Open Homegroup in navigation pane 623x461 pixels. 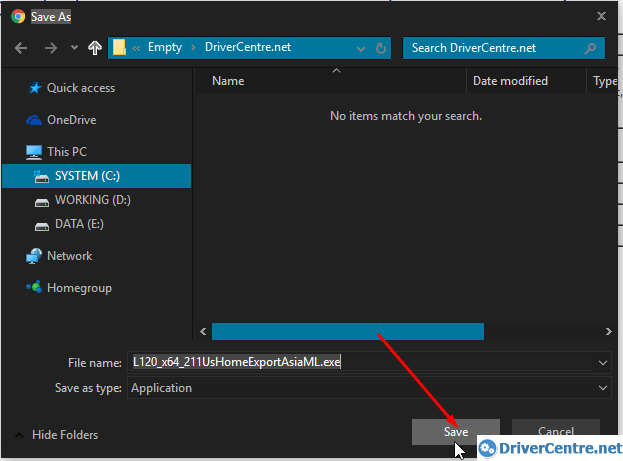pyautogui.click(x=79, y=288)
